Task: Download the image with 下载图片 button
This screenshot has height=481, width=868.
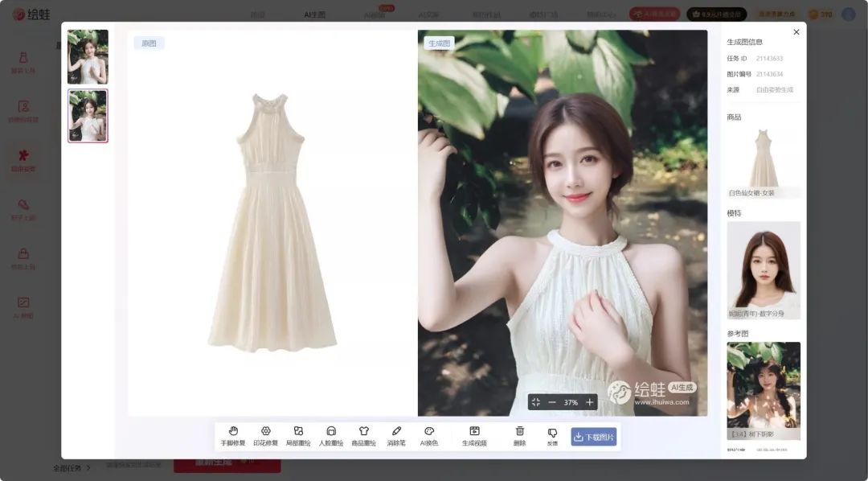Action: coord(593,437)
